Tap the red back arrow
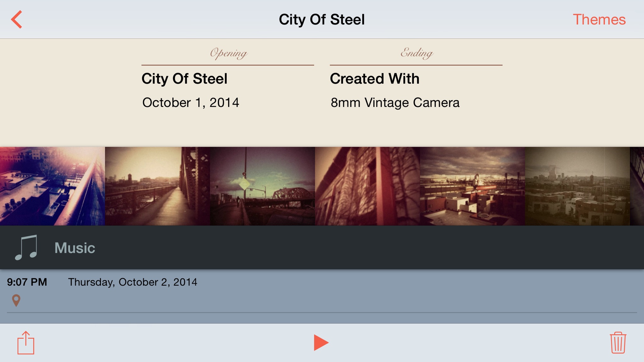This screenshot has height=362, width=644. (x=17, y=19)
